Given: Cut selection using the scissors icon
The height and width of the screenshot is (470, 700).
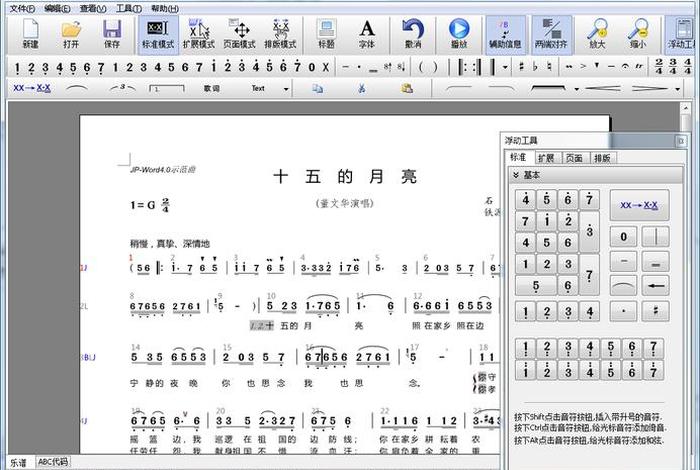Looking at the screenshot, I should coord(362,88).
